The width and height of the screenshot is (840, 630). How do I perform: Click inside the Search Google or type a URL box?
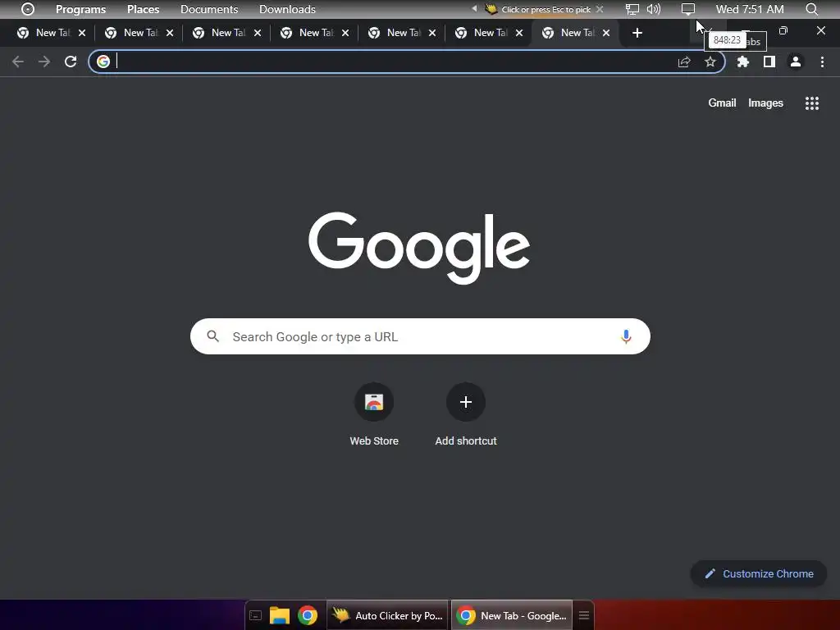[420, 336]
